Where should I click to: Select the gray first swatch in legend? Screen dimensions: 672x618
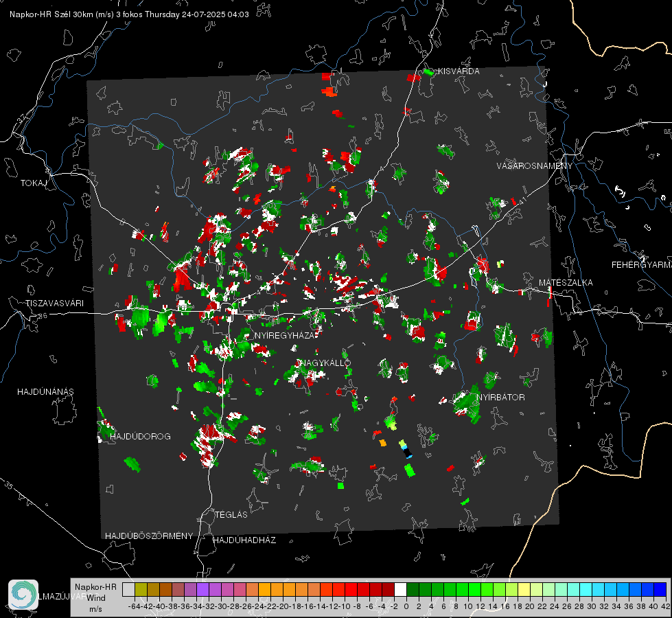point(128,589)
